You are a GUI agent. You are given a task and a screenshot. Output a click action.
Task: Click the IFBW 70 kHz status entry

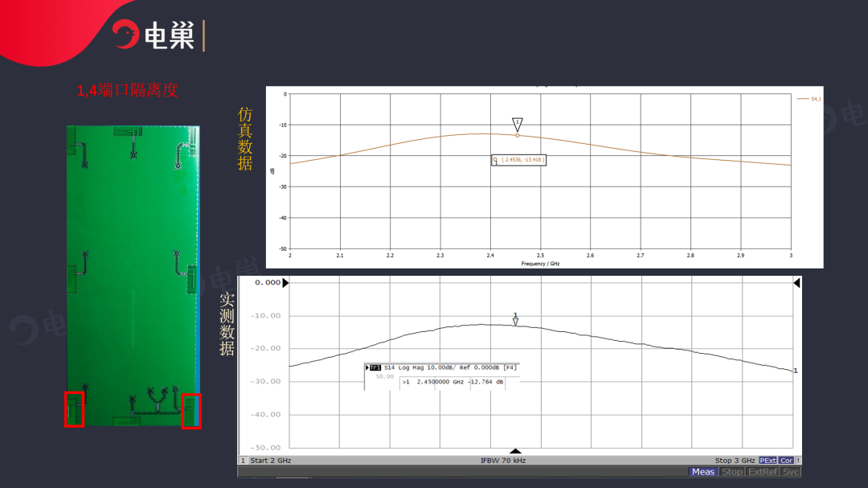point(503,461)
